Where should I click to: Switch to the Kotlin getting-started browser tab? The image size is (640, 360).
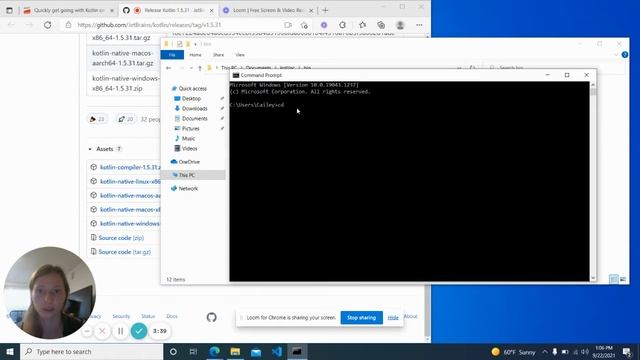click(x=69, y=10)
